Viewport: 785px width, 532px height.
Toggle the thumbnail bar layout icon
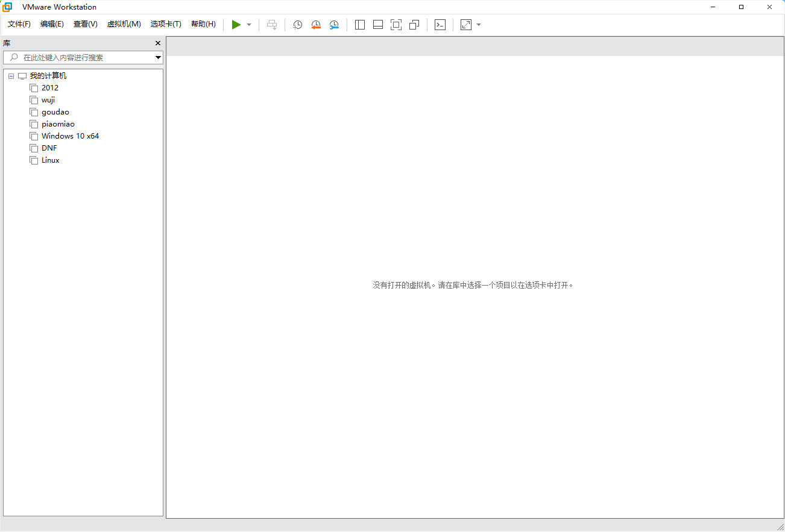point(378,25)
